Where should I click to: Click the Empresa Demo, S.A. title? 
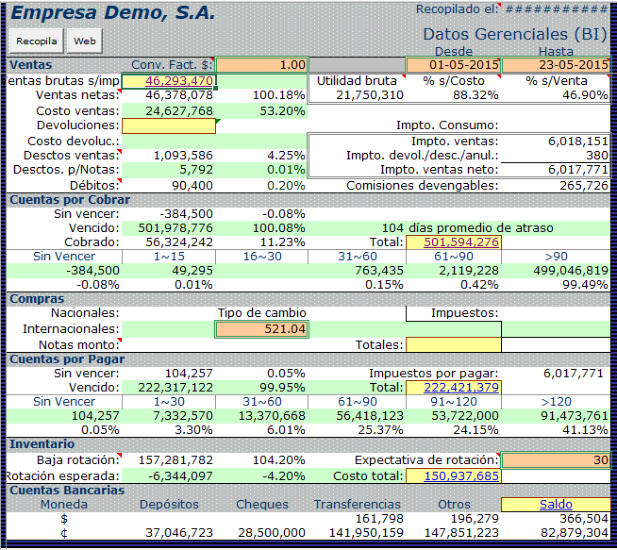[110, 13]
